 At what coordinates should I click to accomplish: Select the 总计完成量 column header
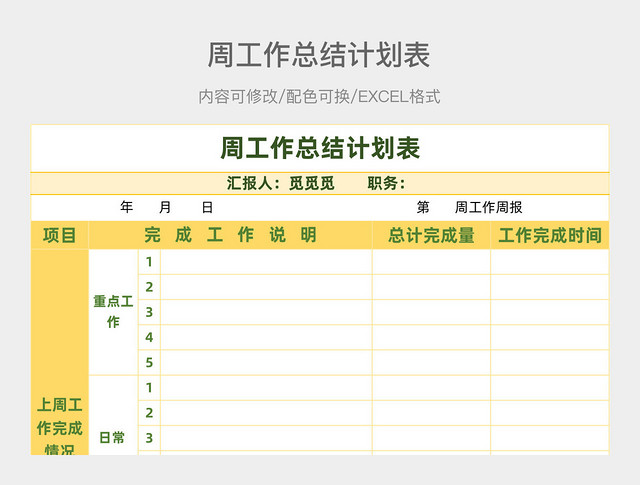tap(431, 235)
